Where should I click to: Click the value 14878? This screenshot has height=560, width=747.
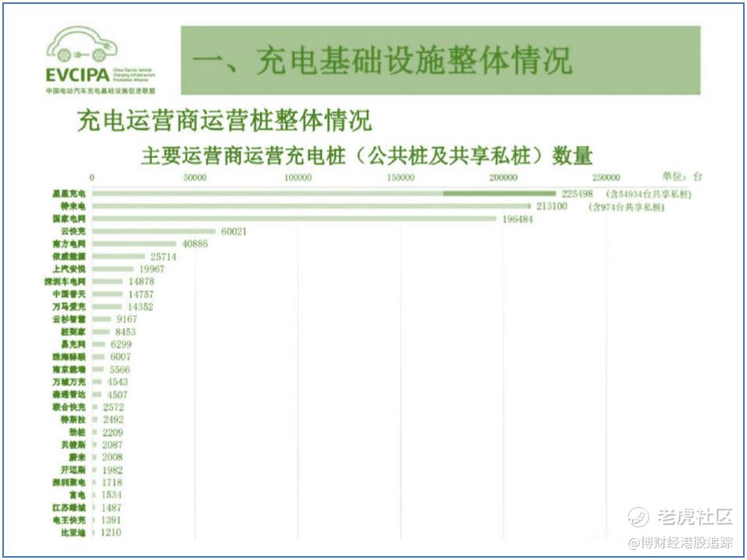point(142,281)
